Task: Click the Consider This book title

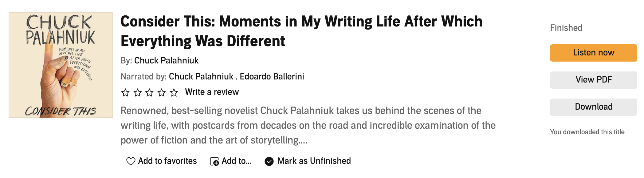Action: pos(301,31)
